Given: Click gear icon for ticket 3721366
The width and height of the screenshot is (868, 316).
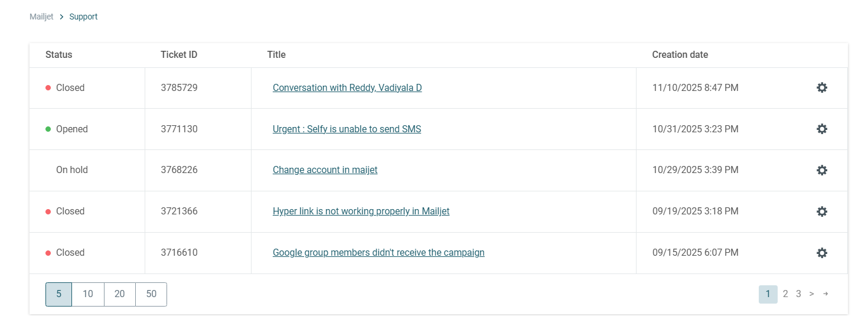Looking at the screenshot, I should coord(821,211).
